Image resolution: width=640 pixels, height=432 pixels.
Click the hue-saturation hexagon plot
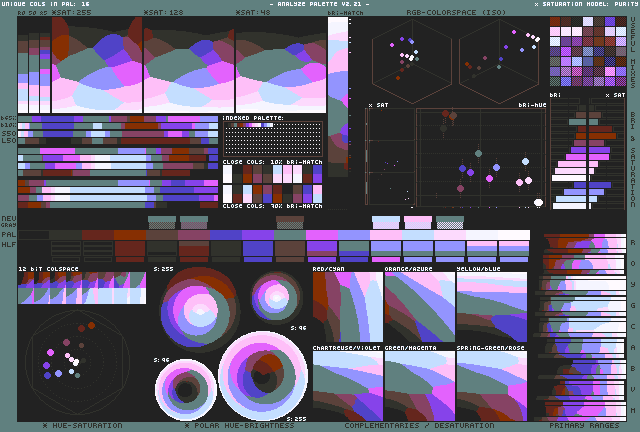(x=78, y=361)
